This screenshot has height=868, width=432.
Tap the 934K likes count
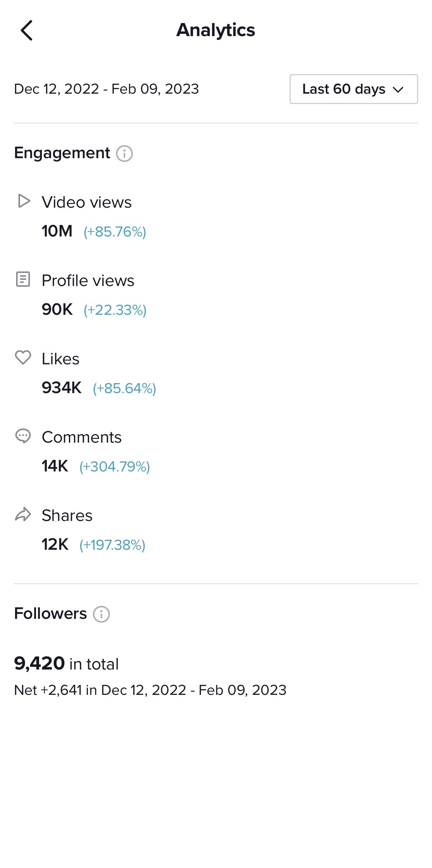point(61,388)
